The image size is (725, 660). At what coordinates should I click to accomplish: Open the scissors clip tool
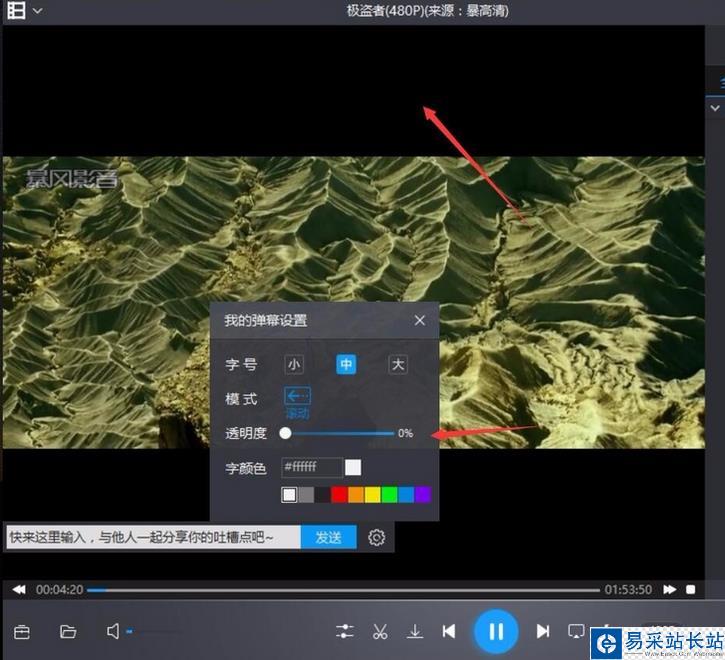(x=380, y=631)
